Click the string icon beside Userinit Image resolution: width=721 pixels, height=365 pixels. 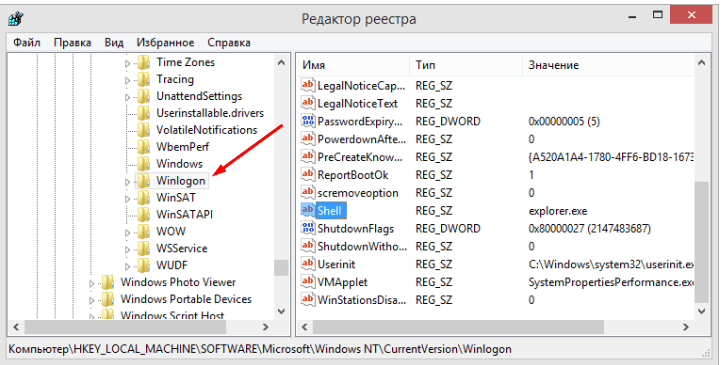click(x=308, y=264)
